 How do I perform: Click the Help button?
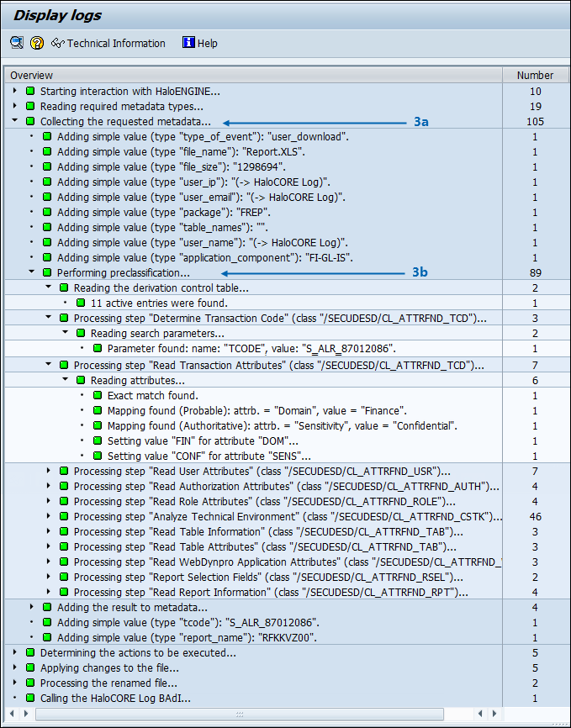[200, 43]
